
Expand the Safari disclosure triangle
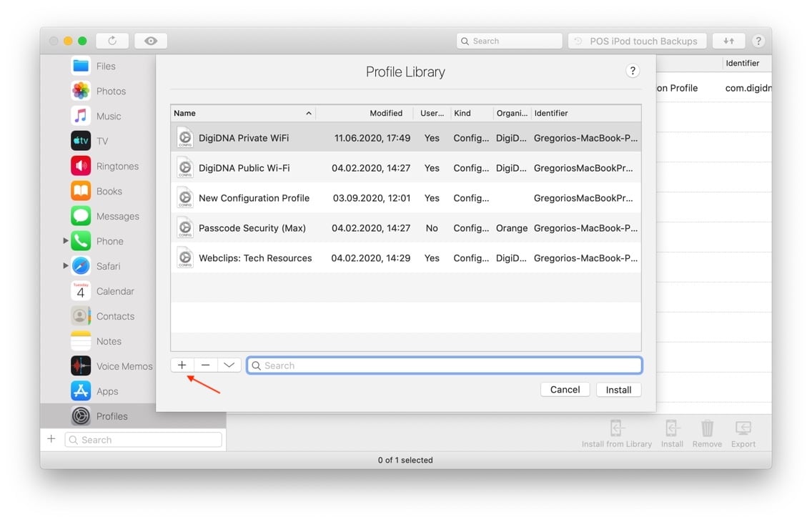click(x=66, y=266)
